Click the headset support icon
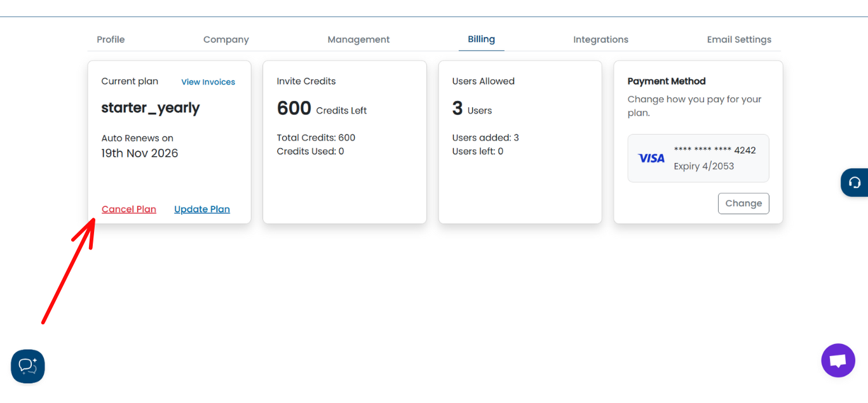The height and width of the screenshot is (403, 868). [855, 183]
